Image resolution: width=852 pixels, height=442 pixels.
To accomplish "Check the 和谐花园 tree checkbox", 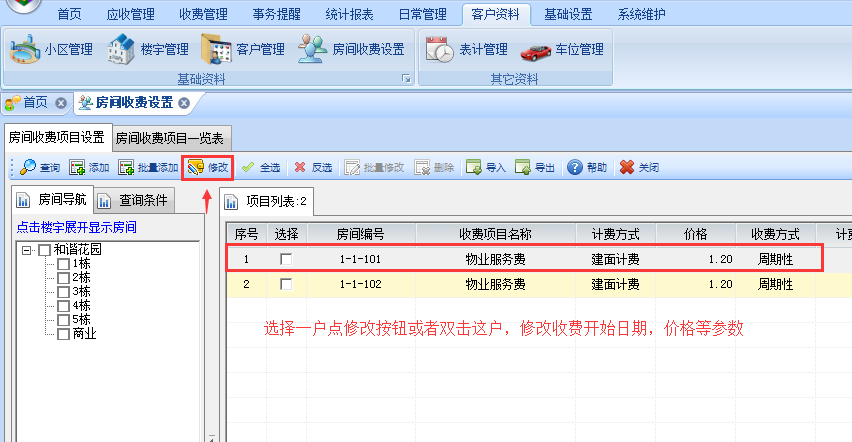I will (x=45, y=250).
